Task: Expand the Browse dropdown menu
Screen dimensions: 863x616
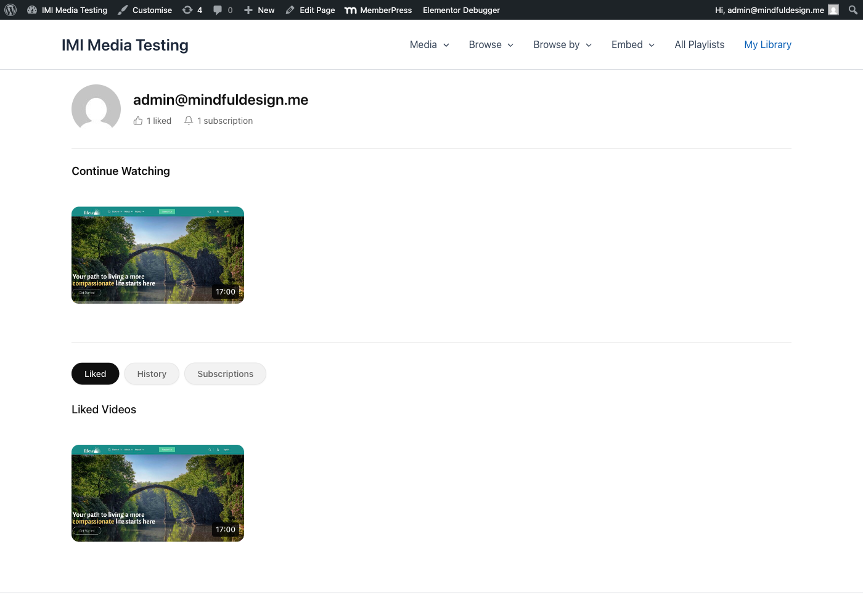Action: pos(491,45)
